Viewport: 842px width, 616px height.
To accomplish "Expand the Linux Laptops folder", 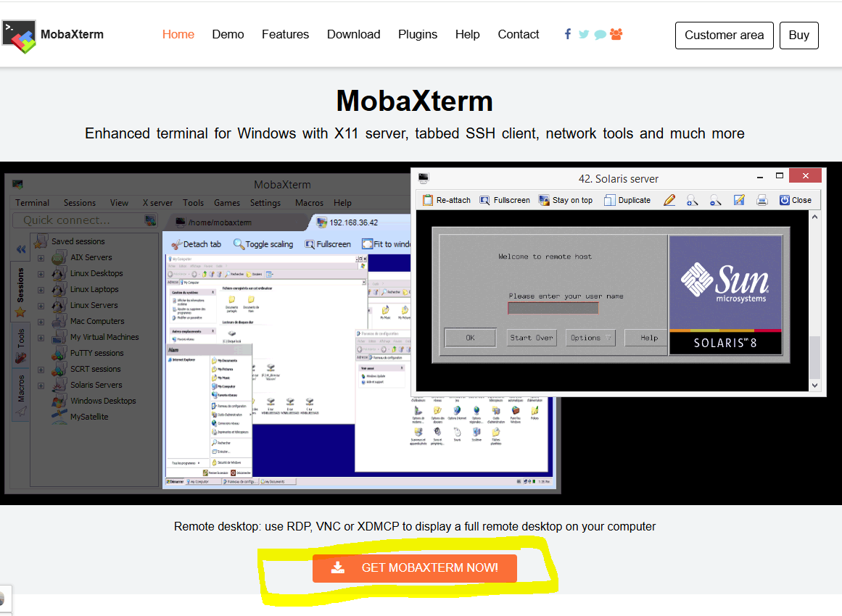I will point(41,290).
